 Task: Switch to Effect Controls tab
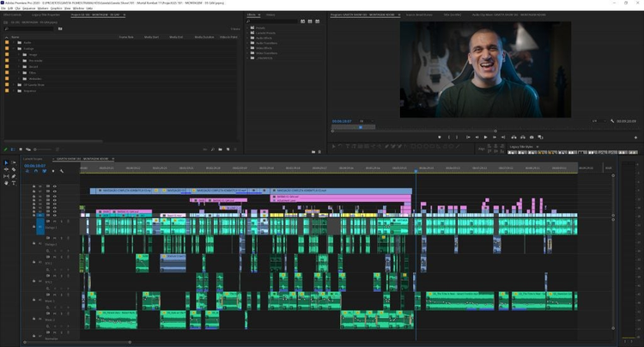(x=12, y=15)
